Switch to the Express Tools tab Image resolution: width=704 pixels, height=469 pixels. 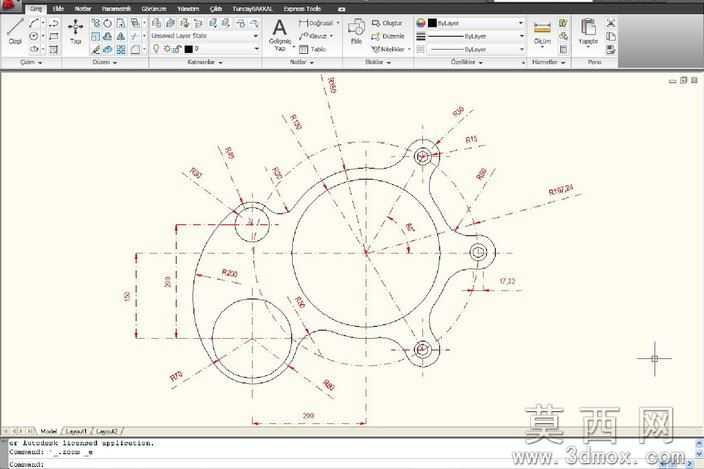pos(302,9)
